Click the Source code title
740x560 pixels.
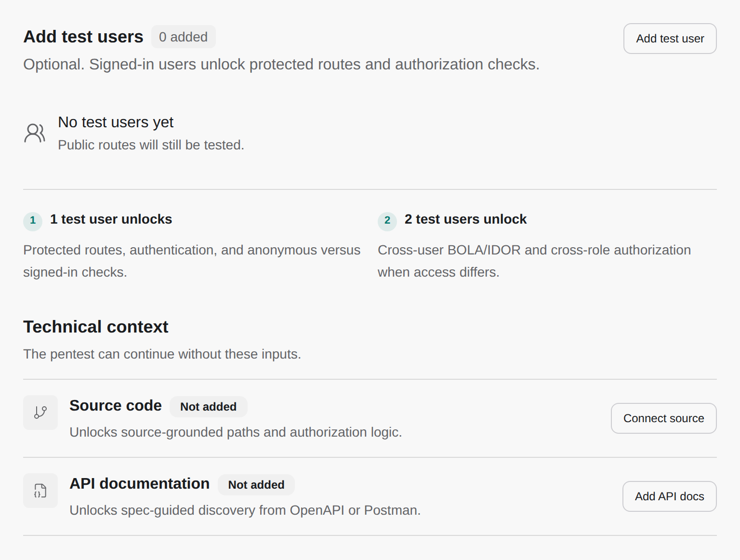click(x=116, y=406)
